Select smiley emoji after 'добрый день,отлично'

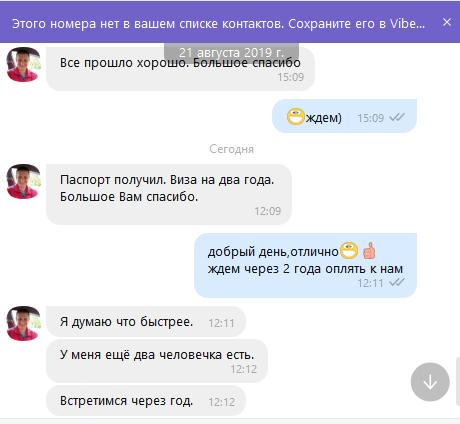pyautogui.click(x=349, y=251)
